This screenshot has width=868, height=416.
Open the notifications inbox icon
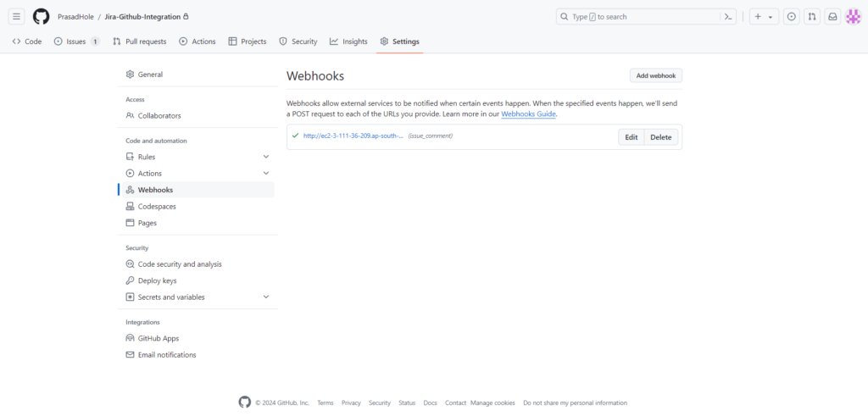pyautogui.click(x=832, y=17)
